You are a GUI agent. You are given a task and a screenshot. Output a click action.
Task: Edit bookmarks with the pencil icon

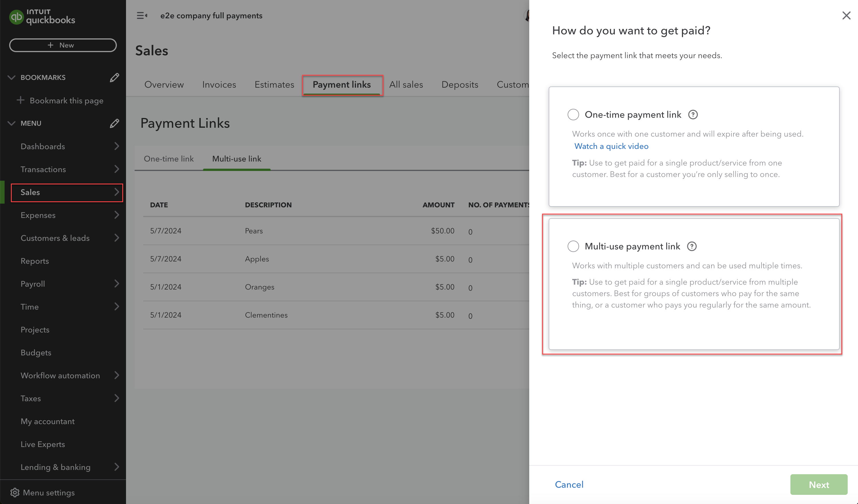pyautogui.click(x=114, y=78)
